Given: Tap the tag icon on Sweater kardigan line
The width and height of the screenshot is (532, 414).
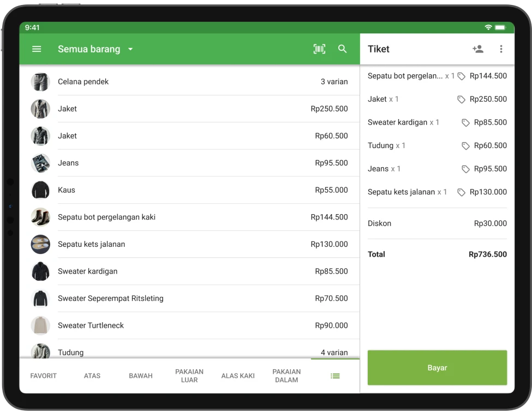Looking at the screenshot, I should [465, 123].
